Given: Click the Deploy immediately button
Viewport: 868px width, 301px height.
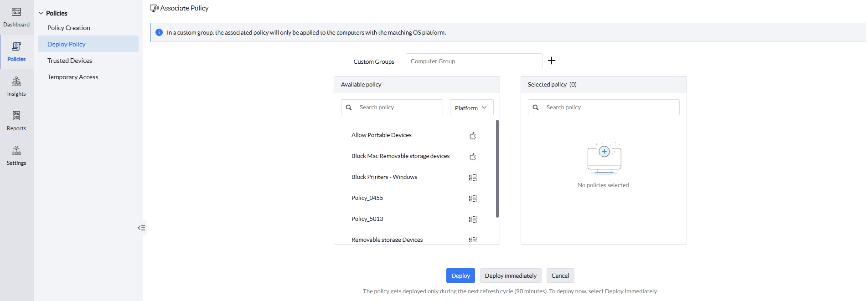Looking at the screenshot, I should [511, 275].
